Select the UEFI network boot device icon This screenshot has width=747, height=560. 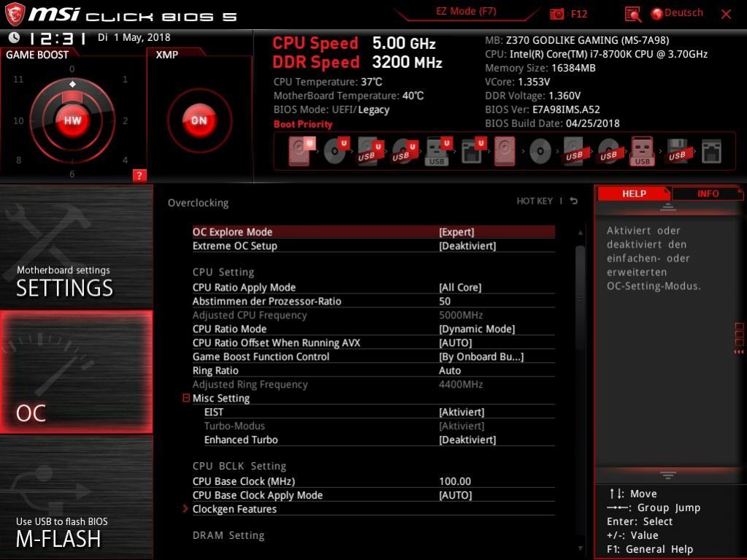coord(472,151)
